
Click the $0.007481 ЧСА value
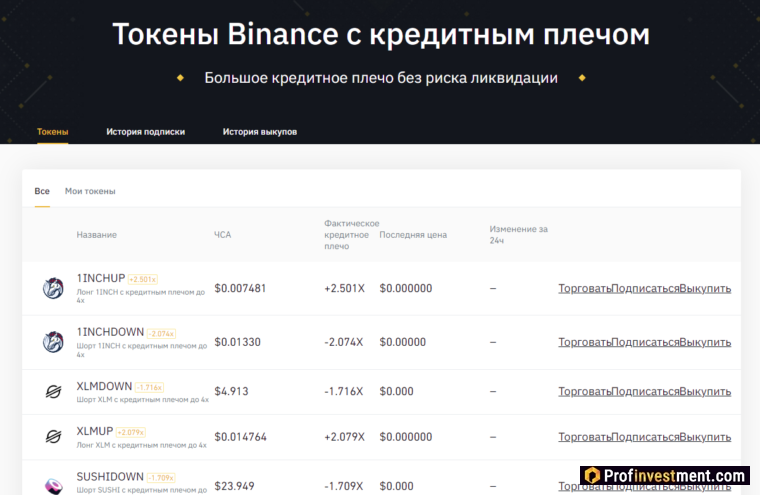(x=240, y=288)
